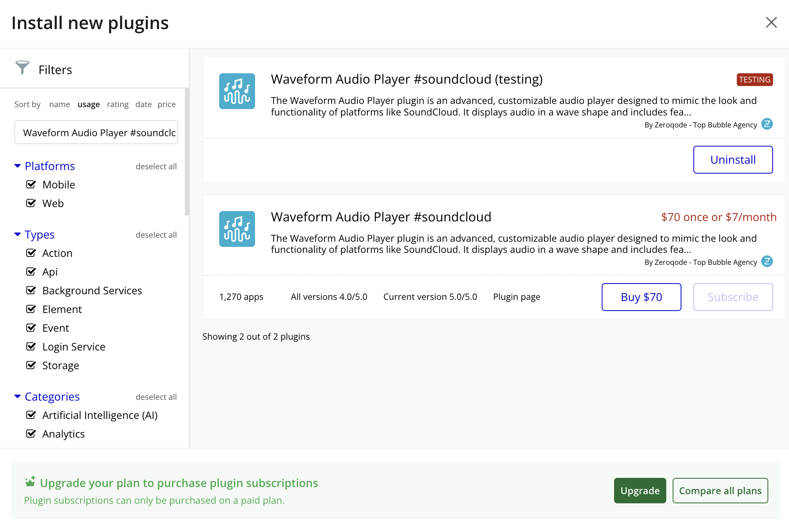
Task: Click the Uninstall button
Action: (732, 160)
